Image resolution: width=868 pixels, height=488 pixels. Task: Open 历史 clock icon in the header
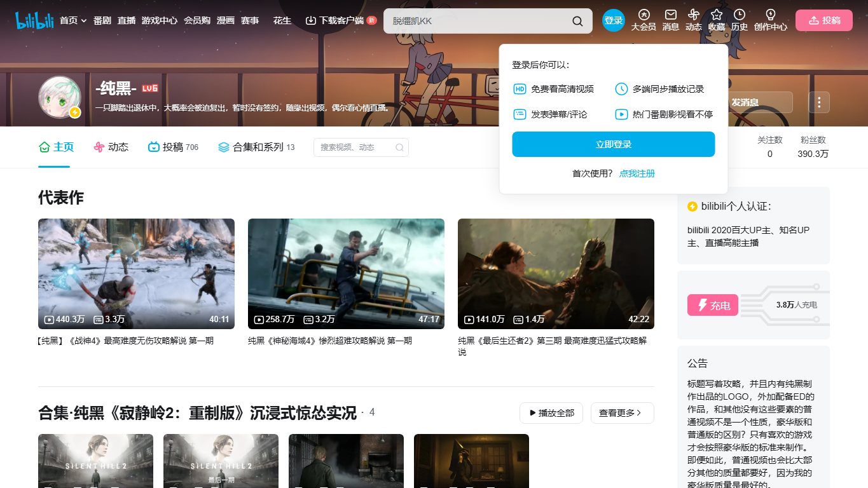click(x=740, y=20)
